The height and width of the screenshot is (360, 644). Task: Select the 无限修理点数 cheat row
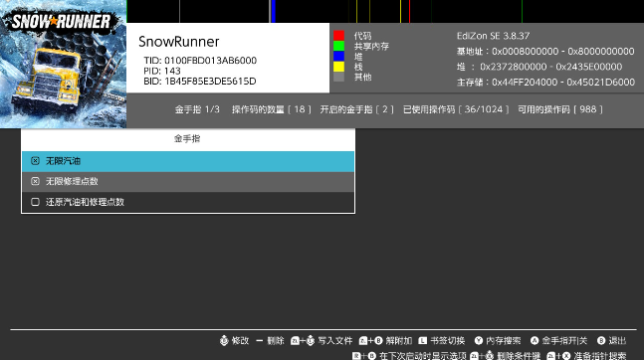(188, 181)
